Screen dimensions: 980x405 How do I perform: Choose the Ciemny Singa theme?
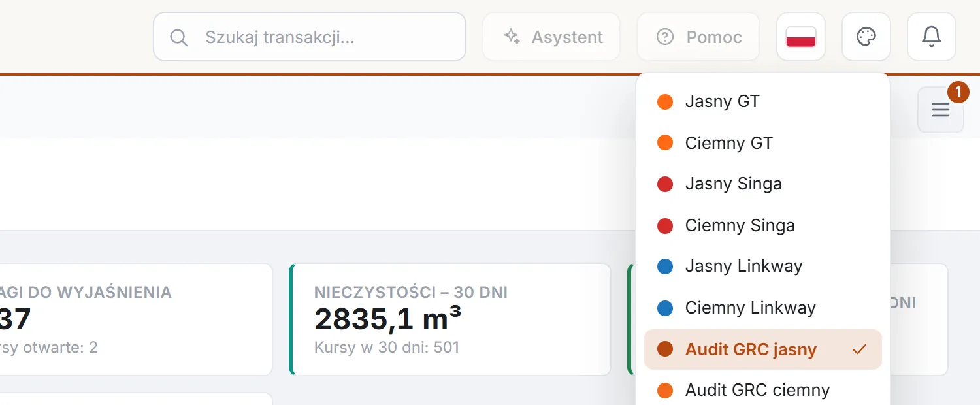tap(763, 225)
